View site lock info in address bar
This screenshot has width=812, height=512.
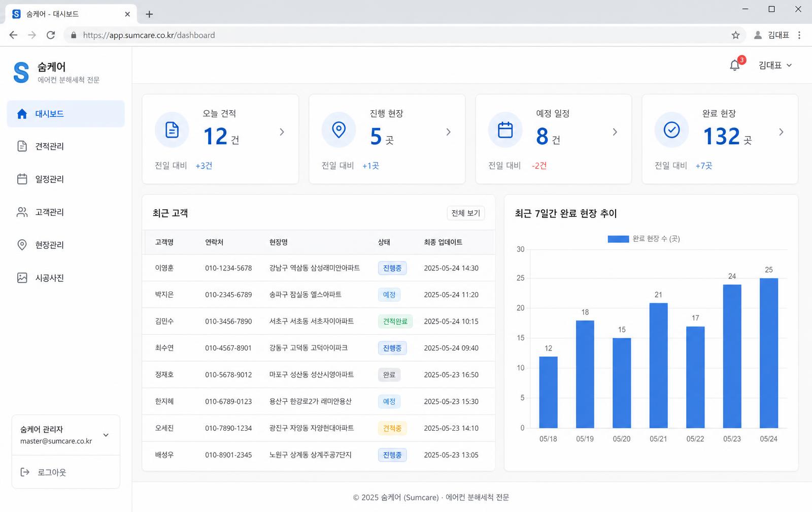(x=74, y=35)
